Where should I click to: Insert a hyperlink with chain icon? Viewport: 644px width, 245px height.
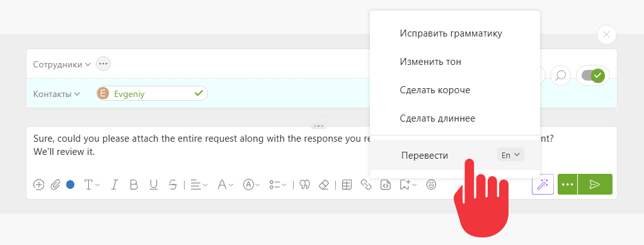click(365, 185)
